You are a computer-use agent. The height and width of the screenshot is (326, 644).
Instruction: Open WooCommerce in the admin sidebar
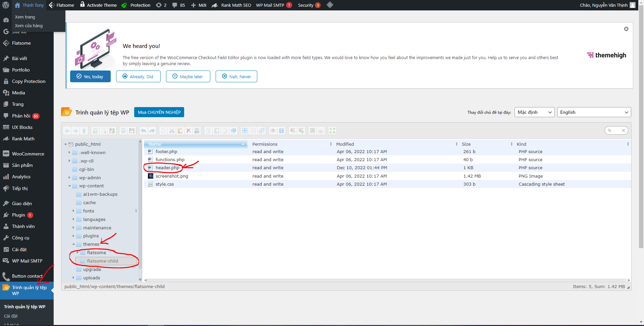click(x=28, y=154)
